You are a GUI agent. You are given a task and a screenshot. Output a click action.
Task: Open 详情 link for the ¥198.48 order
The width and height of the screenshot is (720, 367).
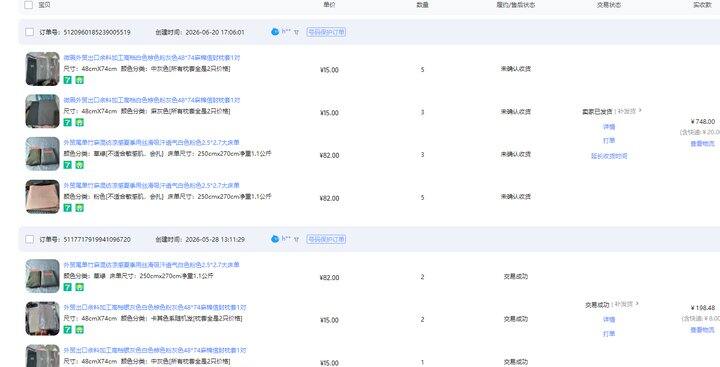pos(609,320)
